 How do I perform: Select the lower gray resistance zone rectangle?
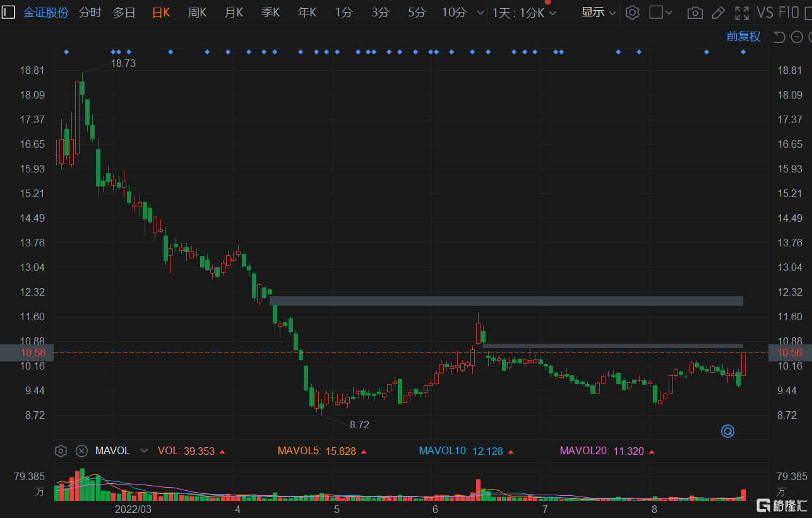[x=613, y=346]
